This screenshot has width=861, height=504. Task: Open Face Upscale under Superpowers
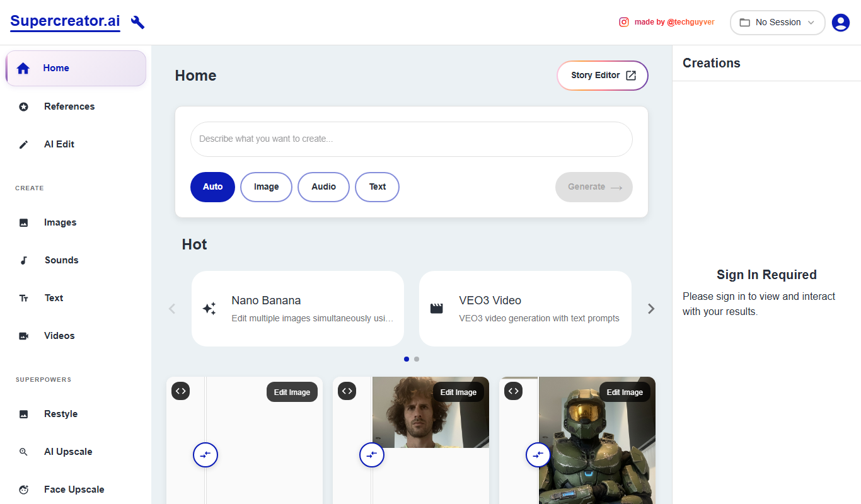(76, 490)
